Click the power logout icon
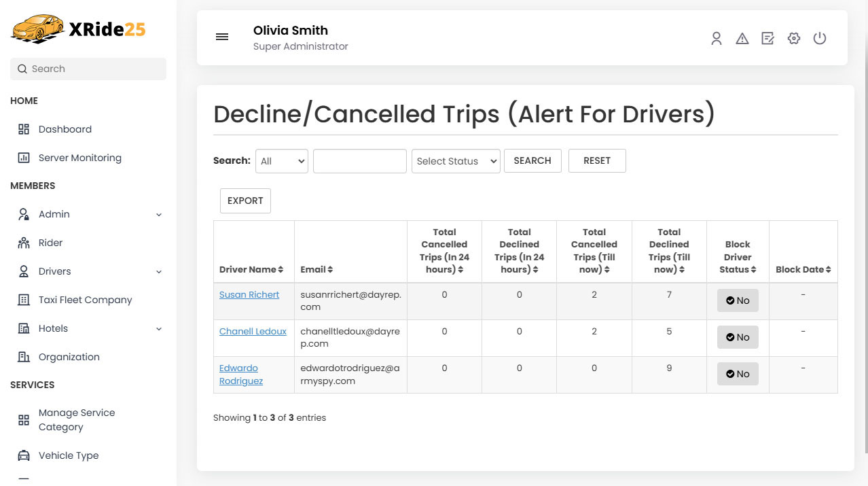Viewport: 868px width, 486px height. 820,39
